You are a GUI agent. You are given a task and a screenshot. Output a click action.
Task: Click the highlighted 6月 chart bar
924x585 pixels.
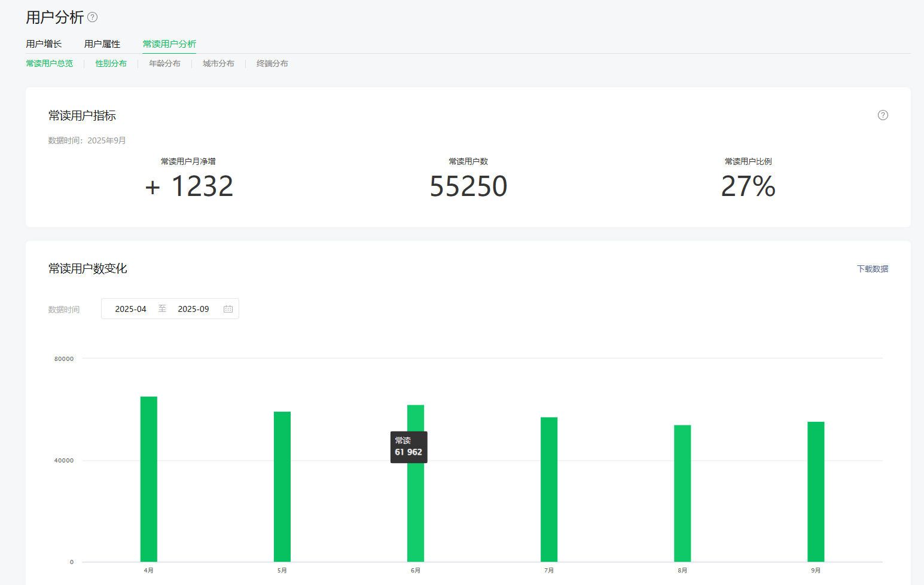(x=416, y=508)
